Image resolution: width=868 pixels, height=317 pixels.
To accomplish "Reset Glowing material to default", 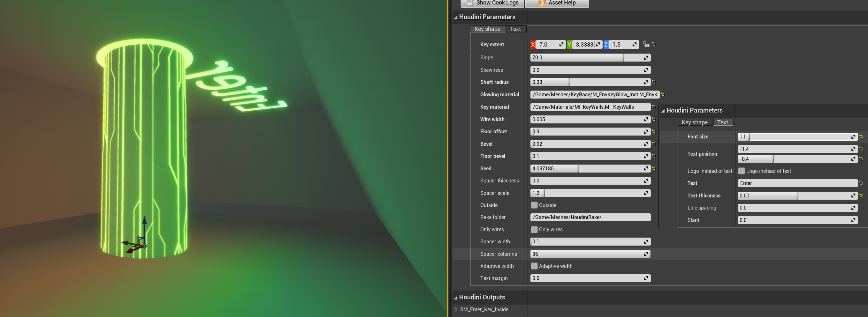I will [x=662, y=94].
